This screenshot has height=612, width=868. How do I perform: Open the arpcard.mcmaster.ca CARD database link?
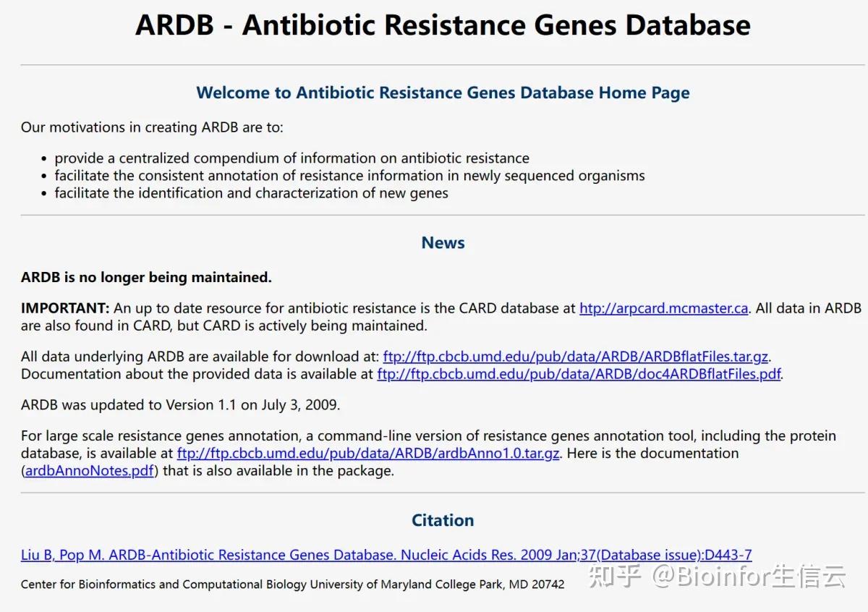click(x=663, y=308)
